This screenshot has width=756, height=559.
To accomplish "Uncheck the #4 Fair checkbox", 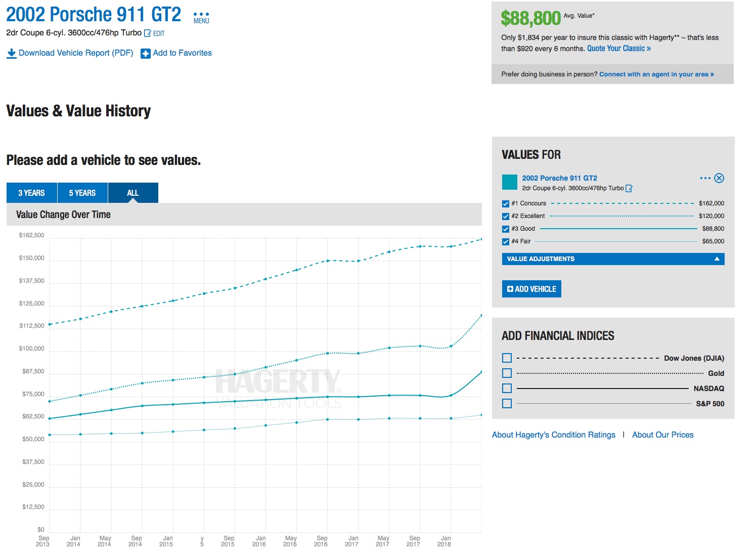I will [x=506, y=242].
